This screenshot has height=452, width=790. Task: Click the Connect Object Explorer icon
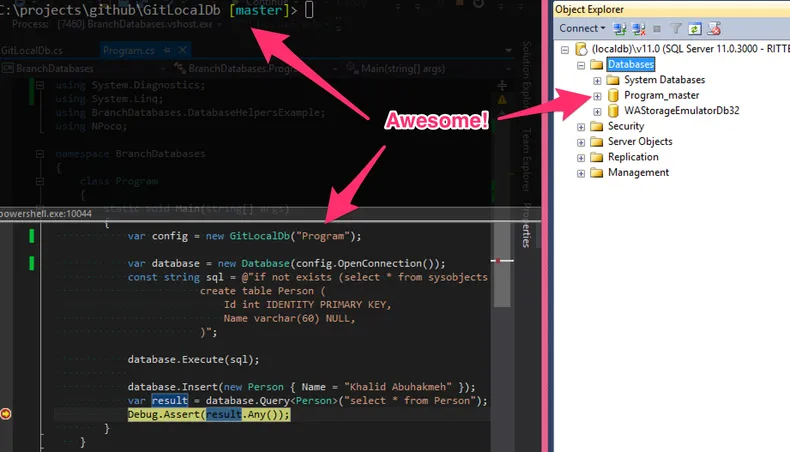pyautogui.click(x=619, y=29)
